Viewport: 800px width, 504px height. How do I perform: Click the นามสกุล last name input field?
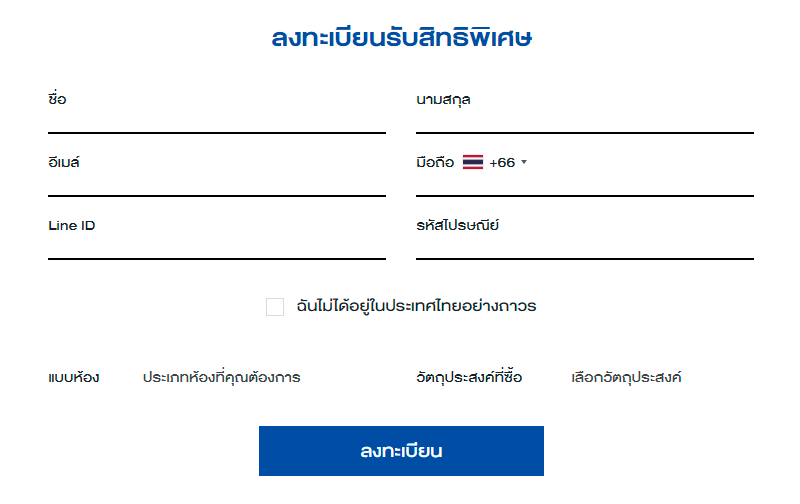584,120
